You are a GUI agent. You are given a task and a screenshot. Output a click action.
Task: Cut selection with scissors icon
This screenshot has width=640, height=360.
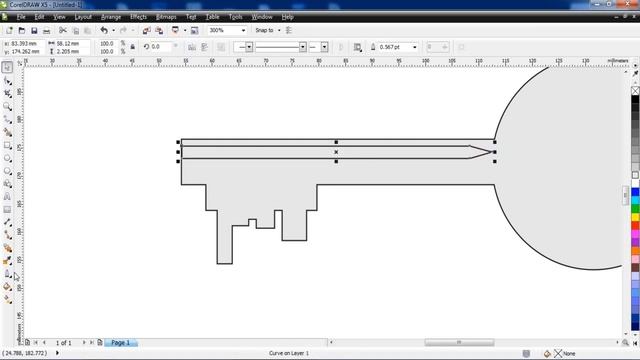tap(62, 30)
